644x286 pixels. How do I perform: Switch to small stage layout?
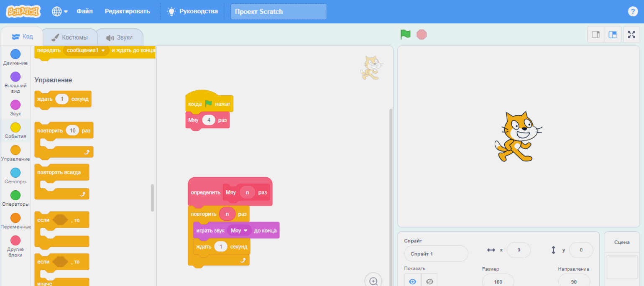tap(596, 35)
